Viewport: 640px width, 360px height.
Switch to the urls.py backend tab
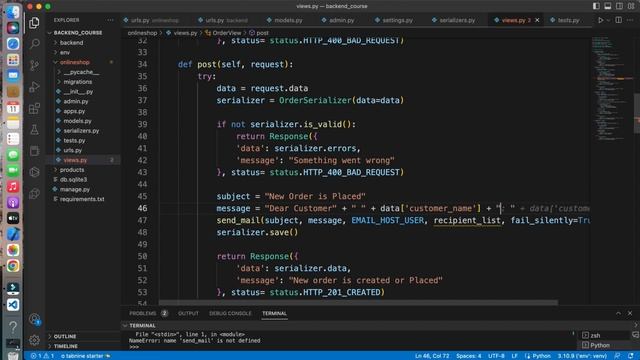[223, 20]
